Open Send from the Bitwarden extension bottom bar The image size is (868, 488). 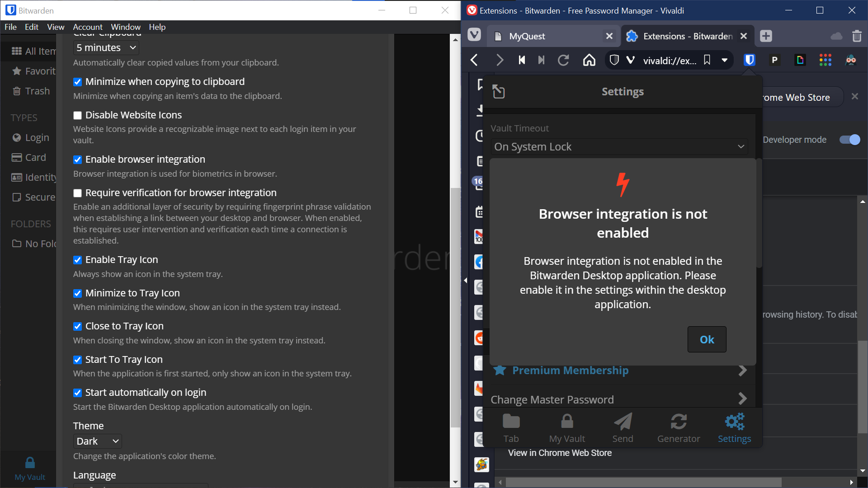(x=623, y=427)
